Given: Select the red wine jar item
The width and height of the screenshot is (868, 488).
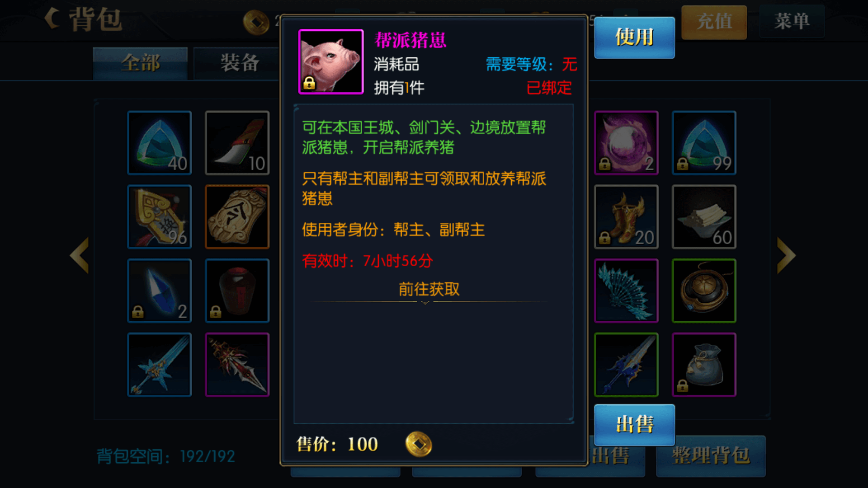Looking at the screenshot, I should coord(237,291).
